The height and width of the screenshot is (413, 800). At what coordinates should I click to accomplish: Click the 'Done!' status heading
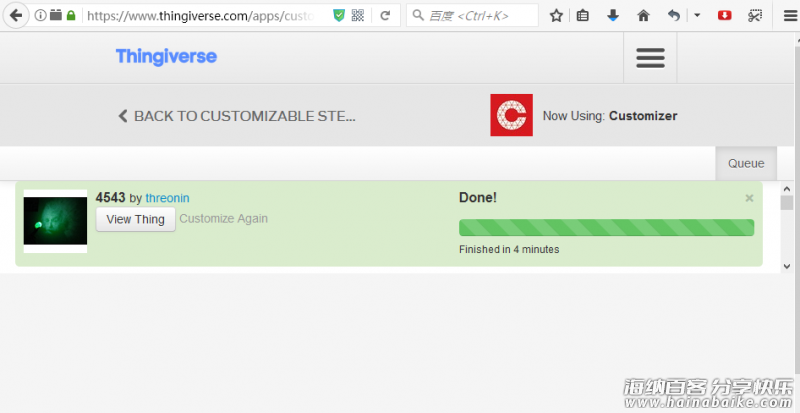coord(478,198)
